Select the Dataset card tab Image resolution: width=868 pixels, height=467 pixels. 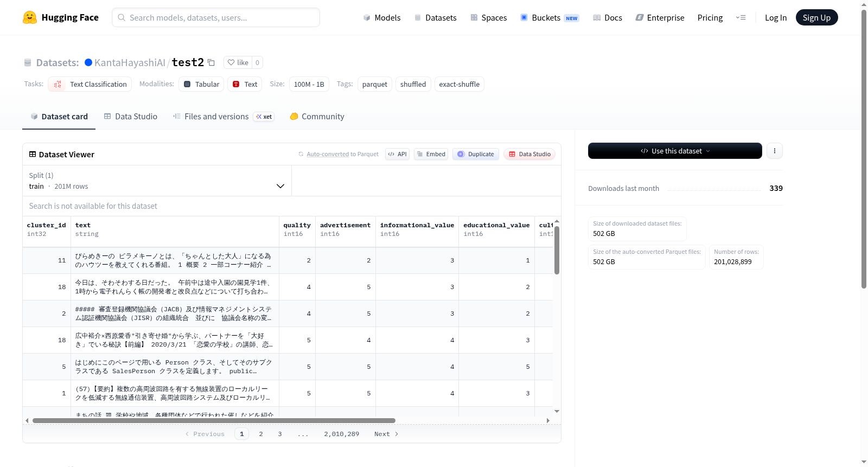(x=59, y=117)
